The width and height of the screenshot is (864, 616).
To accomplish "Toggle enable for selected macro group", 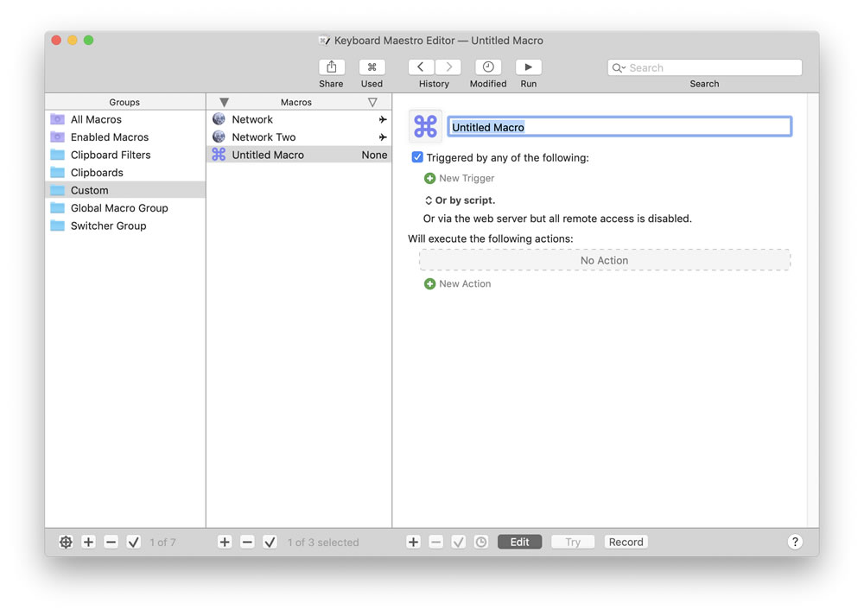I will (133, 543).
